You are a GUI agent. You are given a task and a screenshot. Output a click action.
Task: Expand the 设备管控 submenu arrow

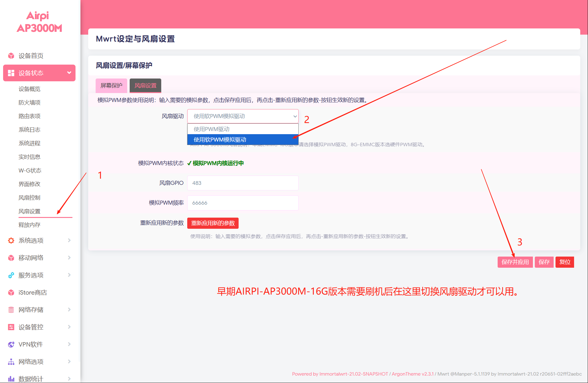69,327
